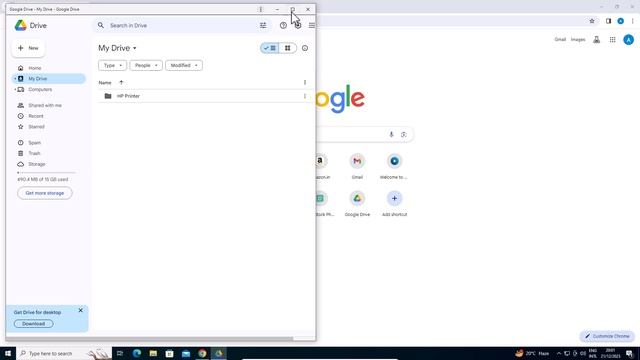Open Google Drive shortcut tile
The width and height of the screenshot is (640, 360).
pyautogui.click(x=357, y=203)
